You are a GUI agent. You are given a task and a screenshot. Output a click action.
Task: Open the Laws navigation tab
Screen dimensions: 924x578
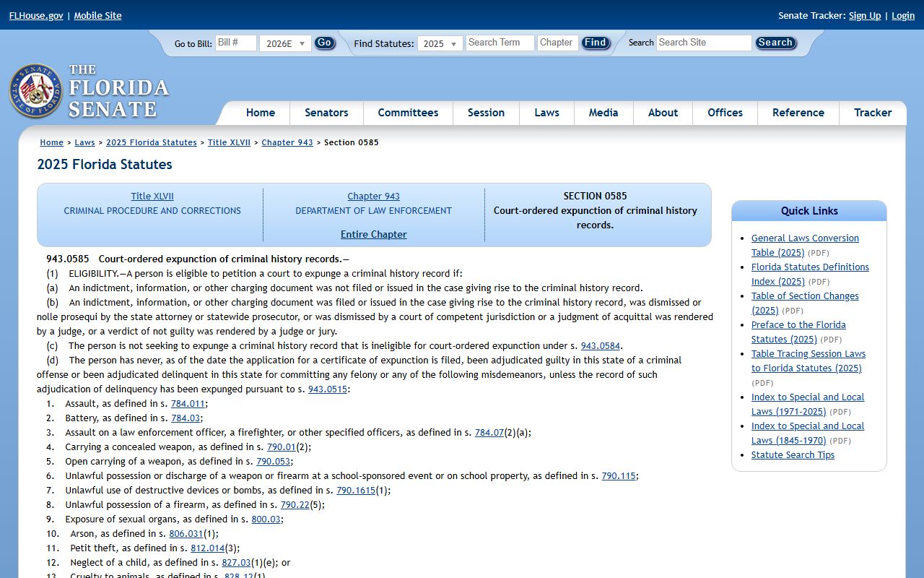pyautogui.click(x=546, y=113)
